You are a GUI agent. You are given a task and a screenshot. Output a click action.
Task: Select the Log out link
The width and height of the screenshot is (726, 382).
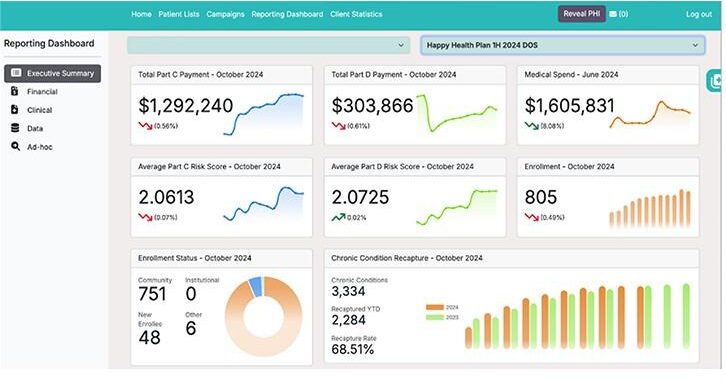pyautogui.click(x=699, y=14)
